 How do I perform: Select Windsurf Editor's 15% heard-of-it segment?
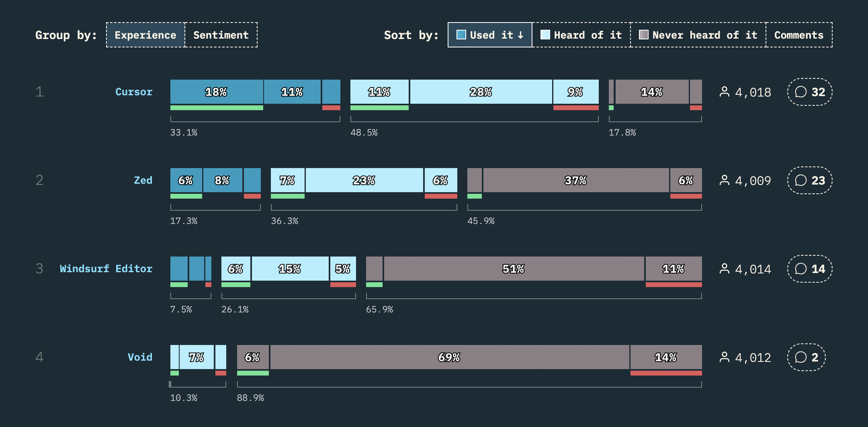coord(290,269)
